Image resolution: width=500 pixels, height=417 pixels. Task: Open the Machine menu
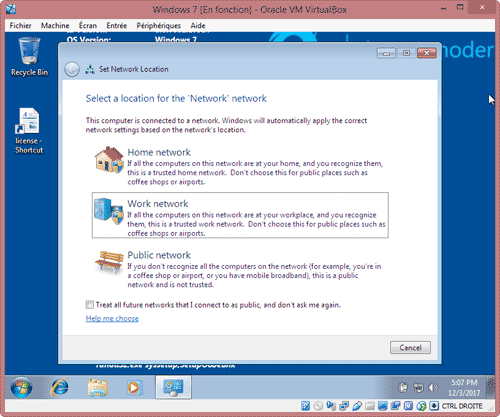coord(55,26)
